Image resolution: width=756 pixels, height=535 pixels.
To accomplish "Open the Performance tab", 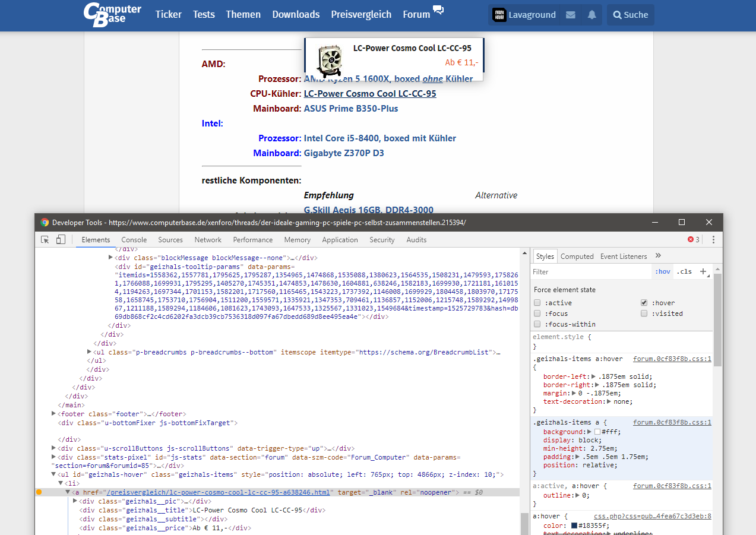I will pyautogui.click(x=253, y=240).
